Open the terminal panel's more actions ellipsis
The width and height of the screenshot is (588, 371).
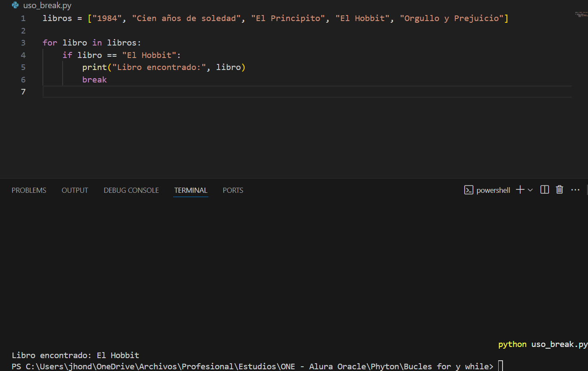tap(575, 190)
